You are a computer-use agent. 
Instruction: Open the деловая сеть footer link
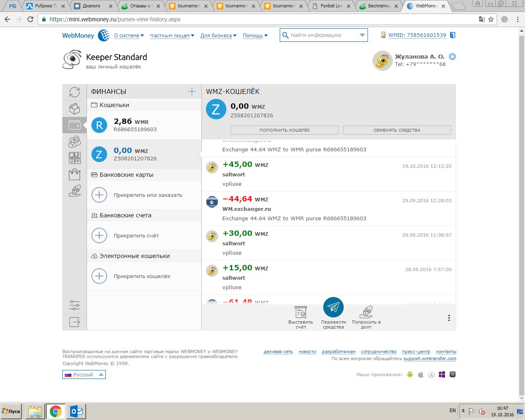[278, 352]
